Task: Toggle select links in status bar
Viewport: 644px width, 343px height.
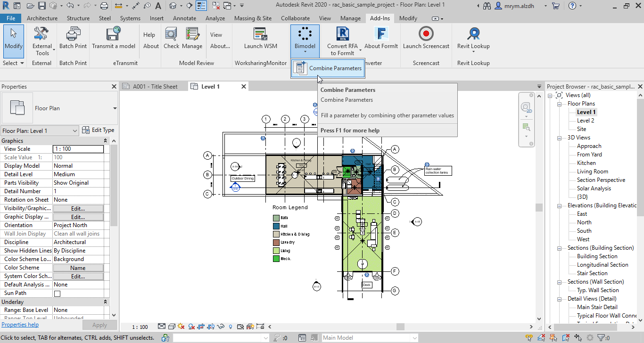Action: [529, 337]
